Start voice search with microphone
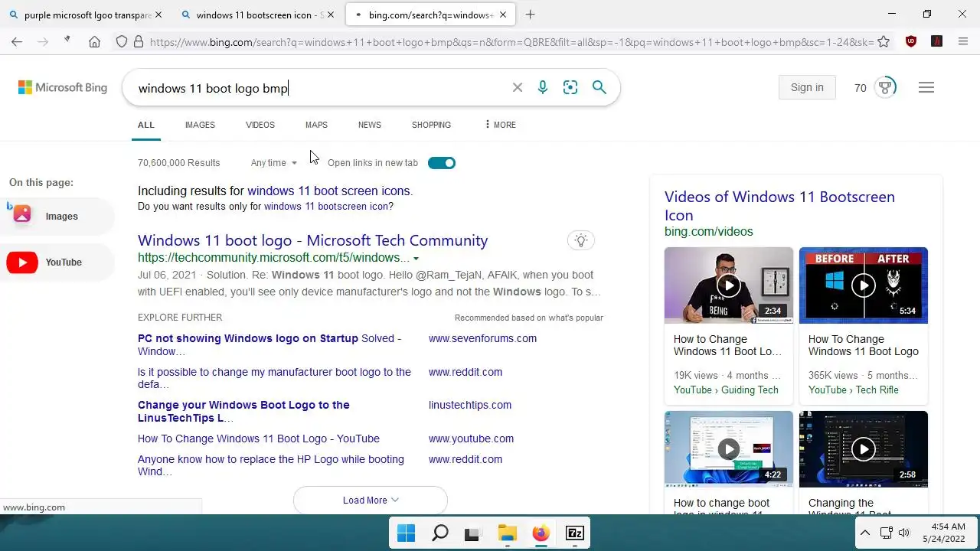Screen dimensions: 980x551 543,87
